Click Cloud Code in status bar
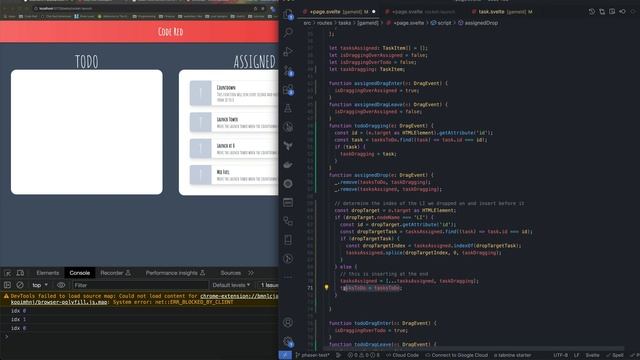This screenshot has width=640, height=360. pos(402,355)
